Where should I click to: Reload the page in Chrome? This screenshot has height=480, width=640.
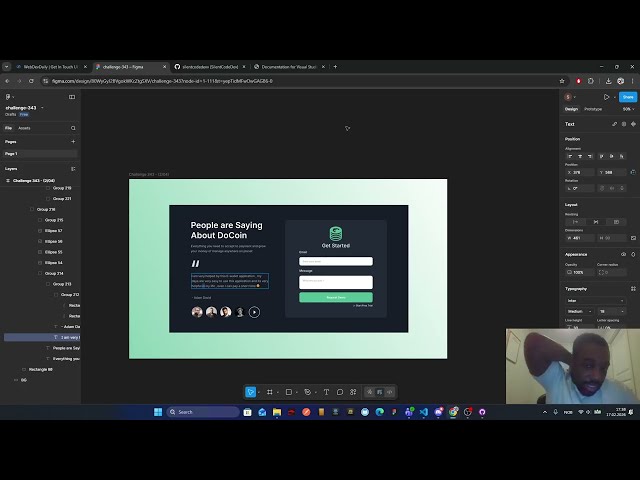tap(31, 81)
